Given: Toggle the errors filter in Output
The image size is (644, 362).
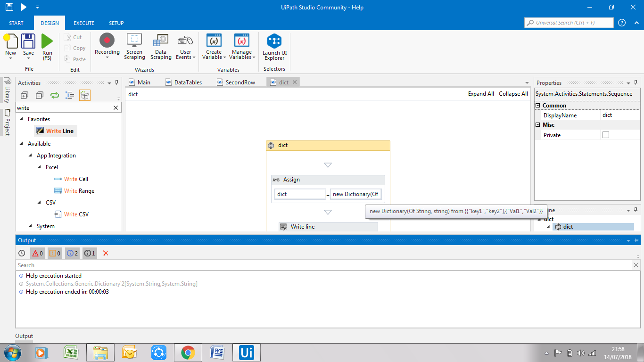Looking at the screenshot, I should click(37, 253).
